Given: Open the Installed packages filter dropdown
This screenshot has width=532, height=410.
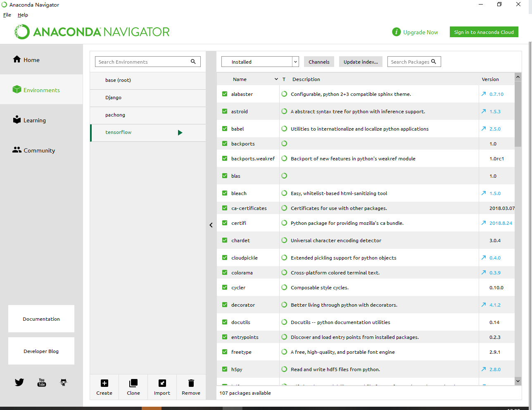Looking at the screenshot, I should [x=260, y=62].
